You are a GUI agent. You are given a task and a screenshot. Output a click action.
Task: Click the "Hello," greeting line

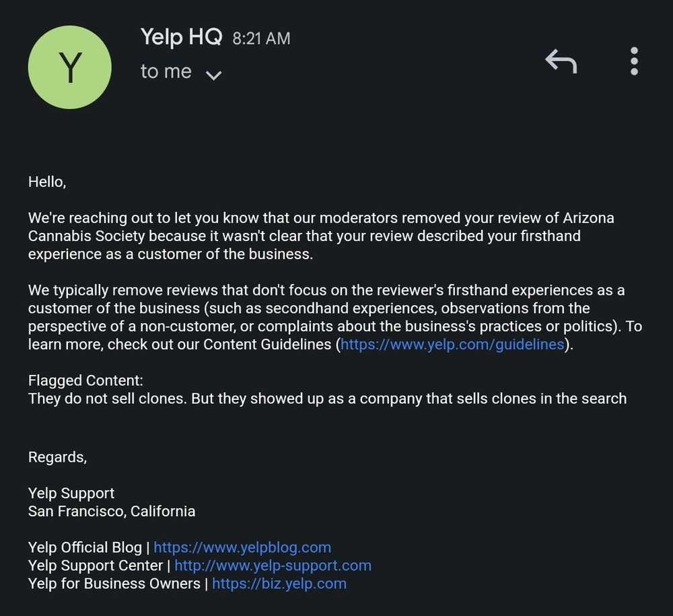[47, 181]
